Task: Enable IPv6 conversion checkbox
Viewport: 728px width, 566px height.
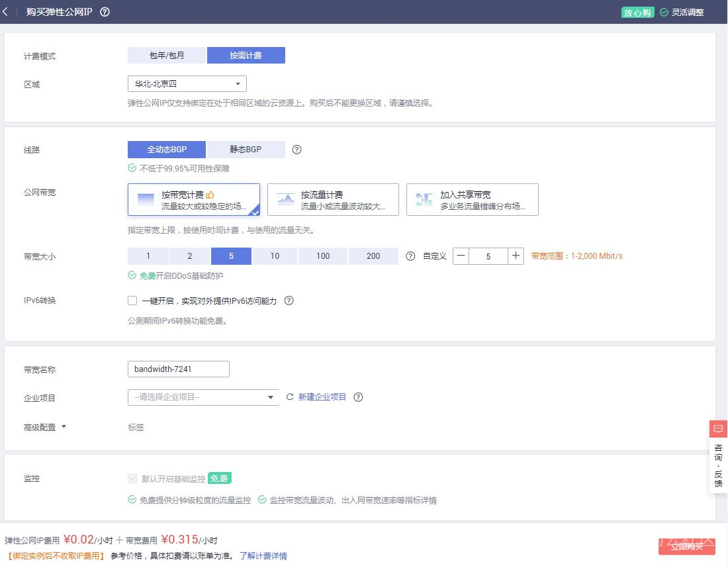Action: click(x=132, y=301)
